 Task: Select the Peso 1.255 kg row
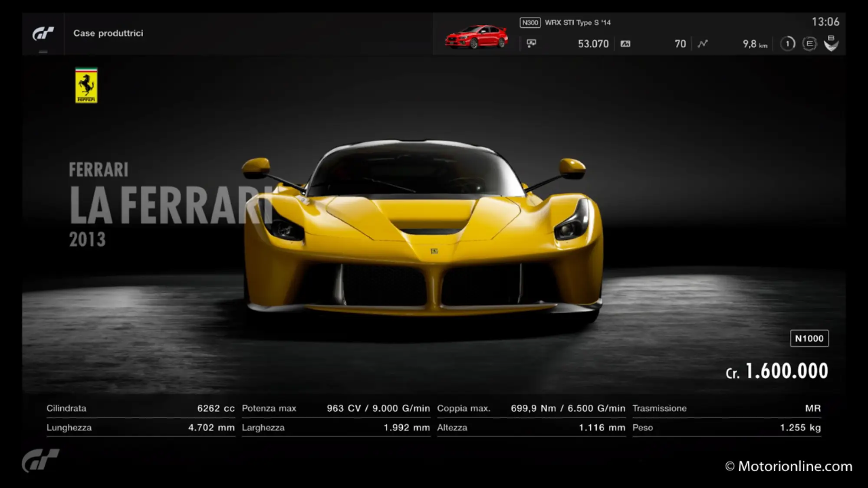coord(727,428)
